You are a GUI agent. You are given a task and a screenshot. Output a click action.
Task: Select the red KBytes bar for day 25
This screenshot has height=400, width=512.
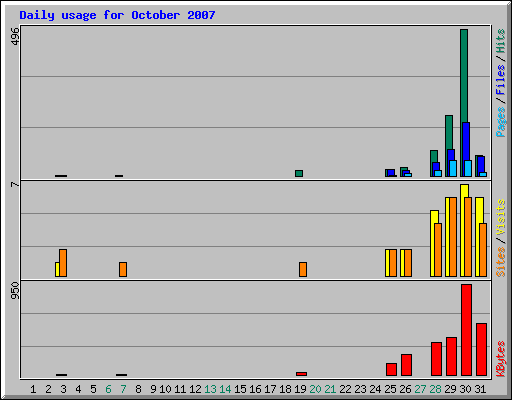(x=391, y=370)
